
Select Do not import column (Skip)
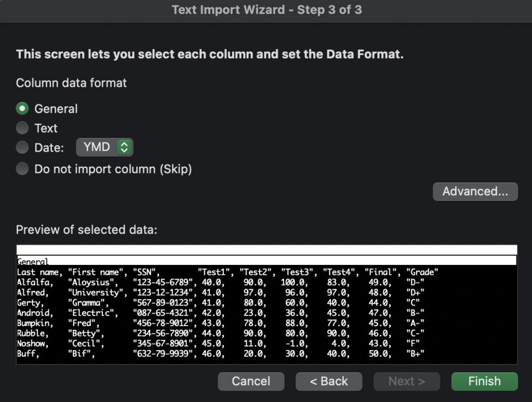pyautogui.click(x=22, y=168)
